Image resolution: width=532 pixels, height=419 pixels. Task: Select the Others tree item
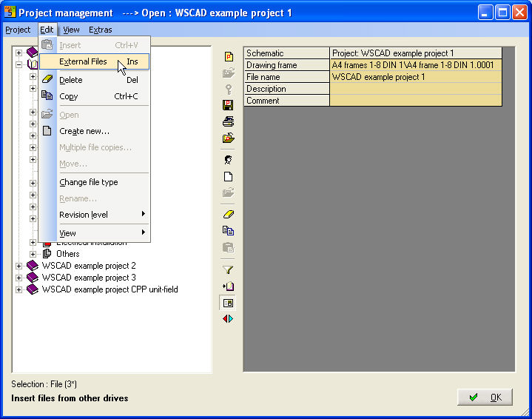[68, 254]
